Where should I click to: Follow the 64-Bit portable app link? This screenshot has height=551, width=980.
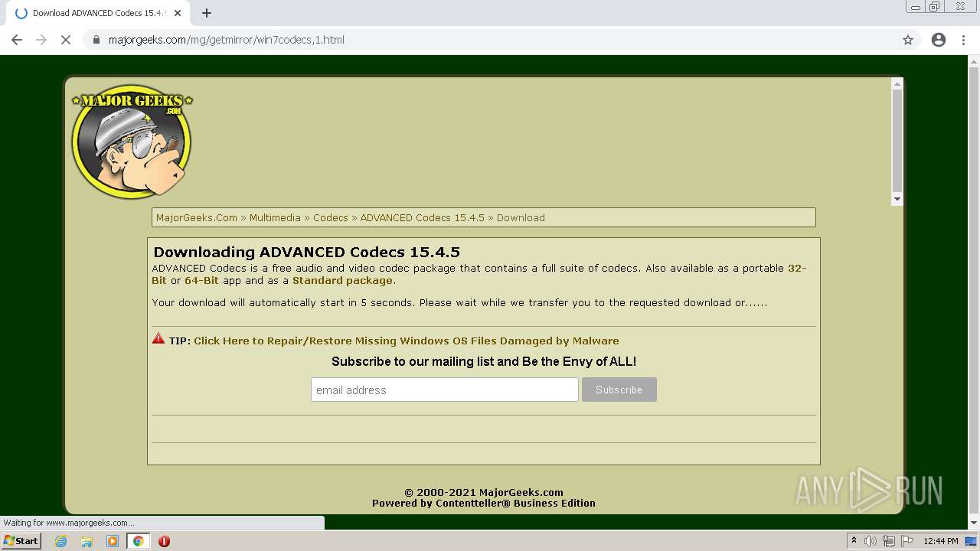201,280
